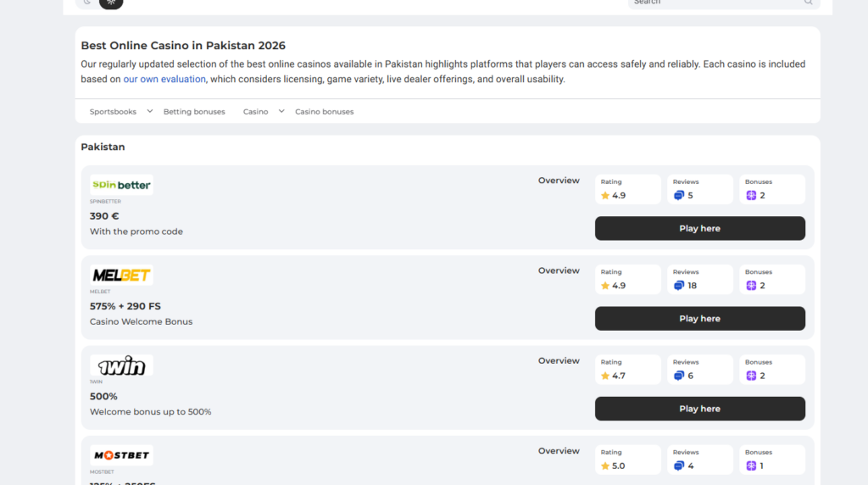Click the Melbet reviews count 18
The width and height of the screenshot is (868, 485).
(692, 286)
